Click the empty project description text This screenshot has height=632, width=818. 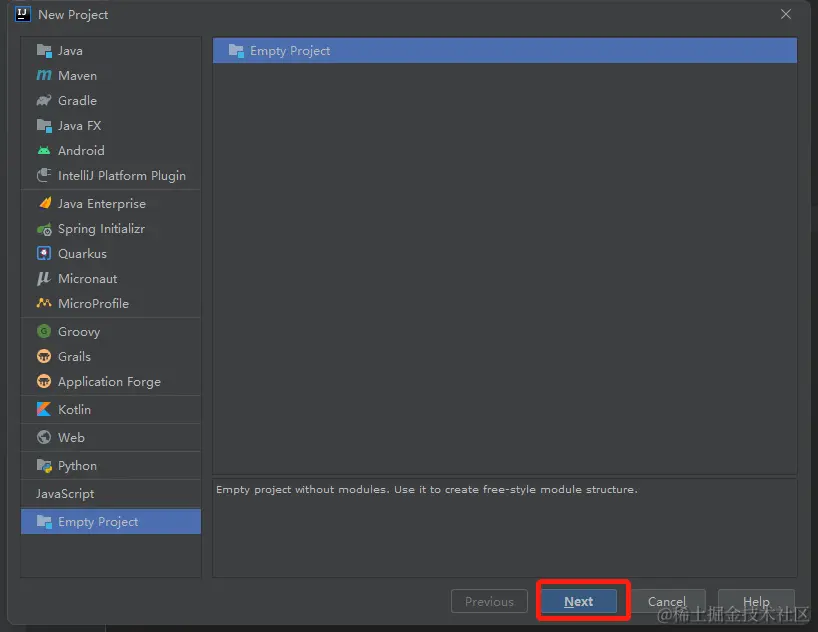pos(427,490)
